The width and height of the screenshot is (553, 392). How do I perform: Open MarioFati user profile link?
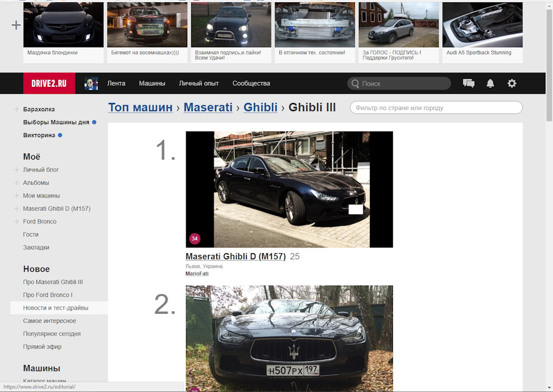click(197, 273)
